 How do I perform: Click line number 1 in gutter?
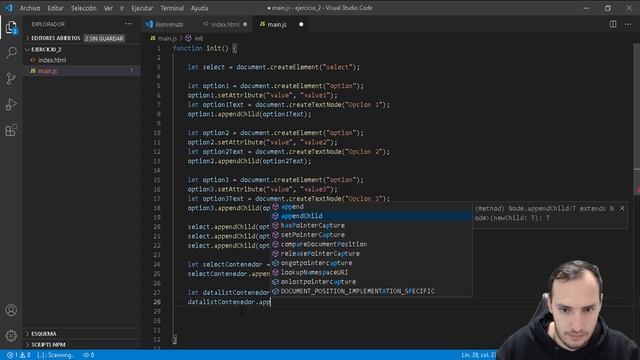click(x=159, y=49)
